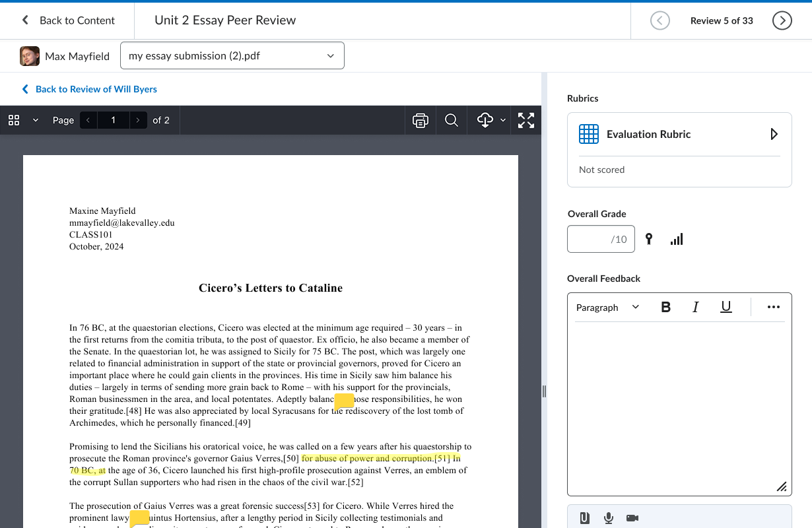The width and height of the screenshot is (812, 528).
Task: Show more formatting options menu
Action: [x=774, y=308]
